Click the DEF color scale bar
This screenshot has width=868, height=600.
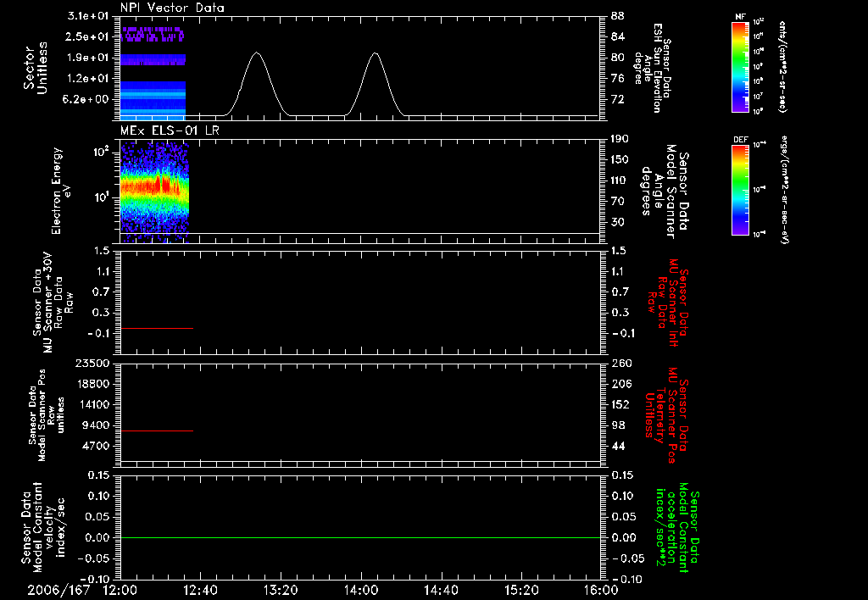(740, 190)
